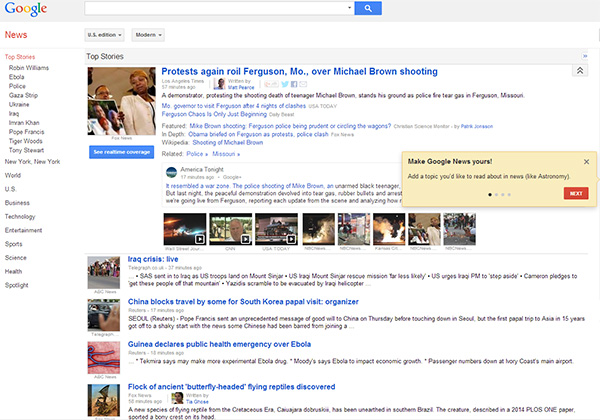Viewport: 600px width, 420px height.
Task: Collapse the Ferguson story with double-chevron
Action: coord(578,71)
